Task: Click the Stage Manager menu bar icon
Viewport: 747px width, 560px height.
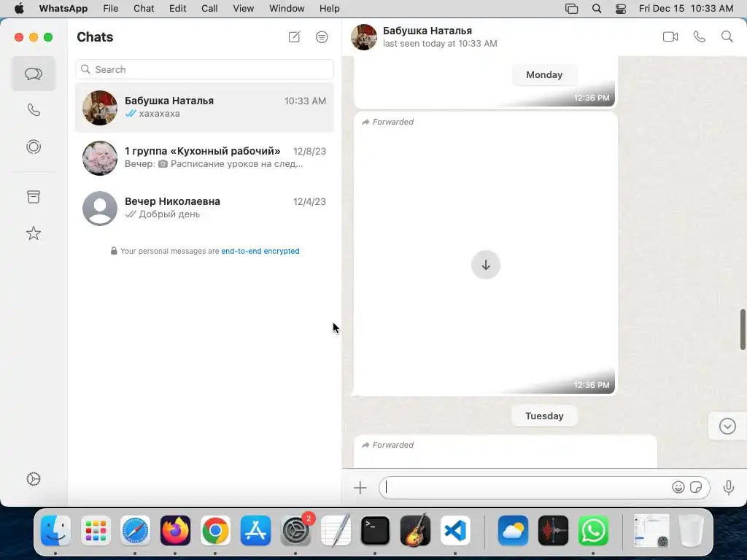Action: [571, 9]
